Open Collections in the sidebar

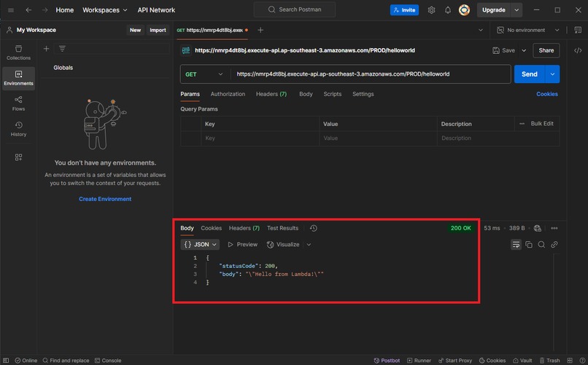point(18,52)
